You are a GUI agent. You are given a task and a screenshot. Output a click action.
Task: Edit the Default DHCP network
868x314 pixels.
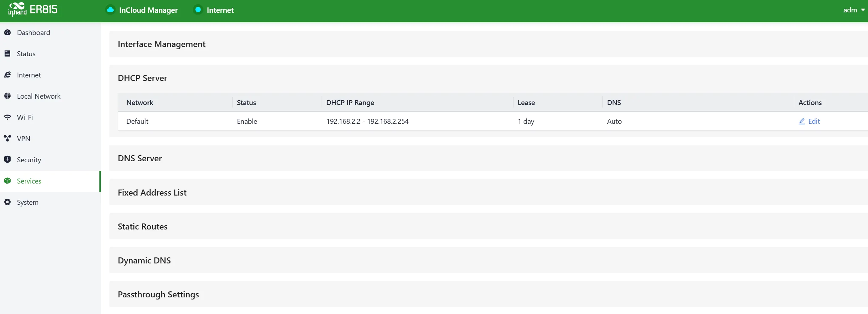pos(809,121)
